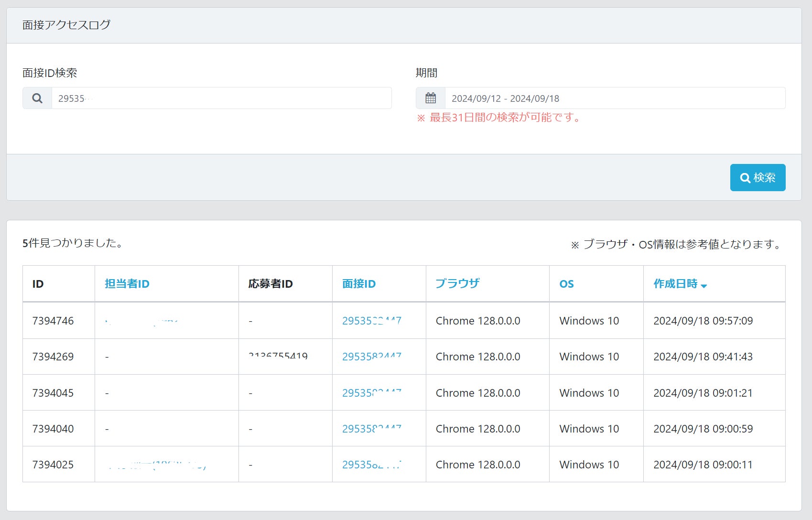Viewport: 812px width, 520px height.
Task: Click the 期間 field label
Action: point(427,73)
